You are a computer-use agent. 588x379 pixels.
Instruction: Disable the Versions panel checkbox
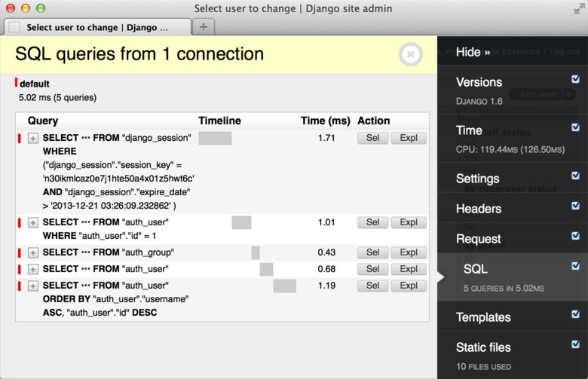click(575, 79)
